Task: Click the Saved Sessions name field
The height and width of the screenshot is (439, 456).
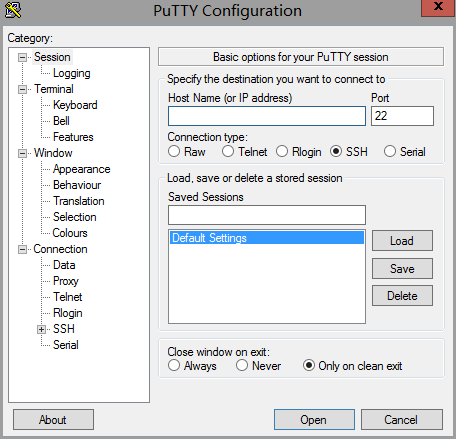Action: pos(267,215)
